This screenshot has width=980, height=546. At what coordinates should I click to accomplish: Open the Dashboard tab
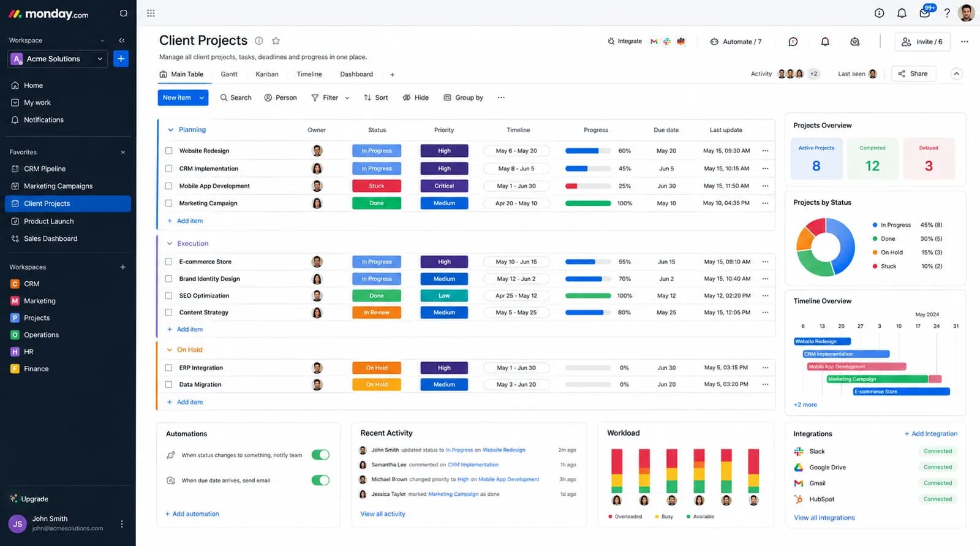coord(356,74)
